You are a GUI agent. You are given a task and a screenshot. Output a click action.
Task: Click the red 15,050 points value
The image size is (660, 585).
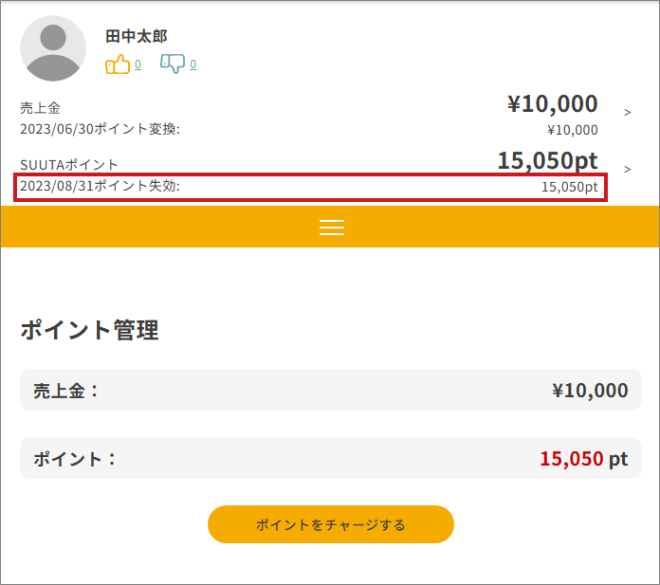point(572,458)
